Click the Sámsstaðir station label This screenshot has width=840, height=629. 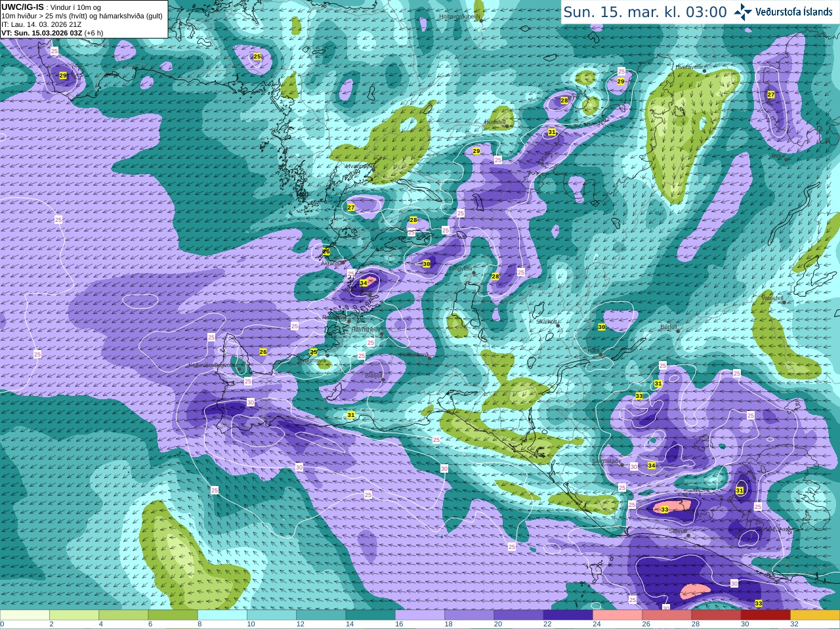coord(606,462)
